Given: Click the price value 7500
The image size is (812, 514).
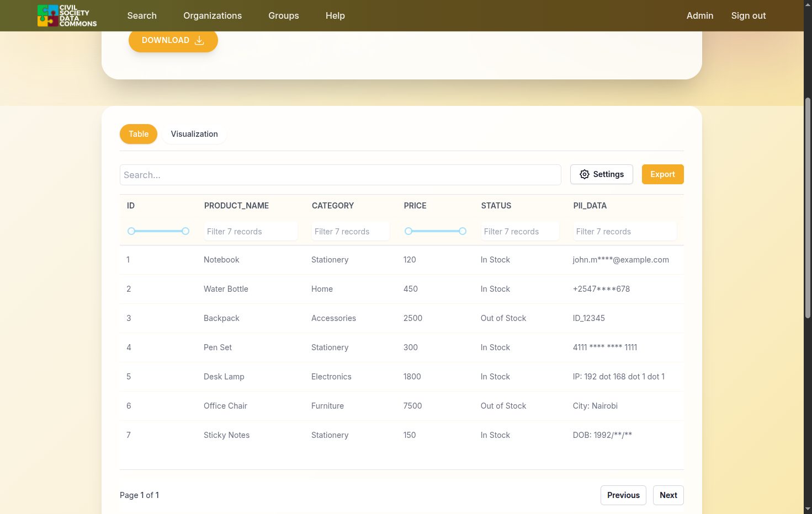Looking at the screenshot, I should pos(413,406).
